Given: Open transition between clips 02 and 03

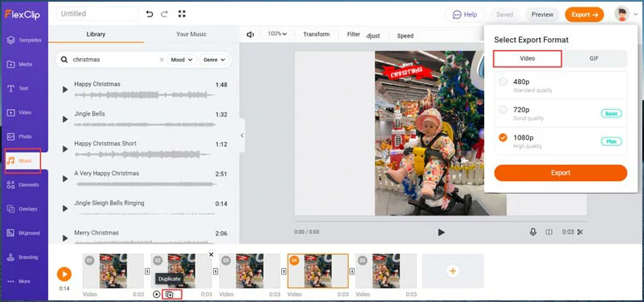Looking at the screenshot, I should [215, 271].
